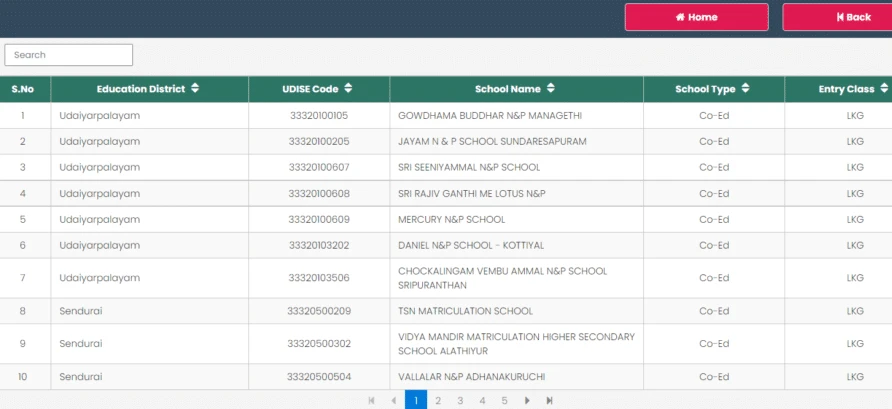
Task: Click UDISE code 33320100608
Action: click(x=319, y=193)
